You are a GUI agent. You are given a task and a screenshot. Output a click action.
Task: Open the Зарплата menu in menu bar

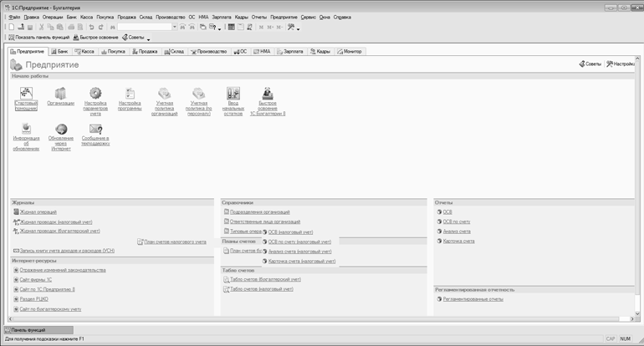pyautogui.click(x=222, y=17)
